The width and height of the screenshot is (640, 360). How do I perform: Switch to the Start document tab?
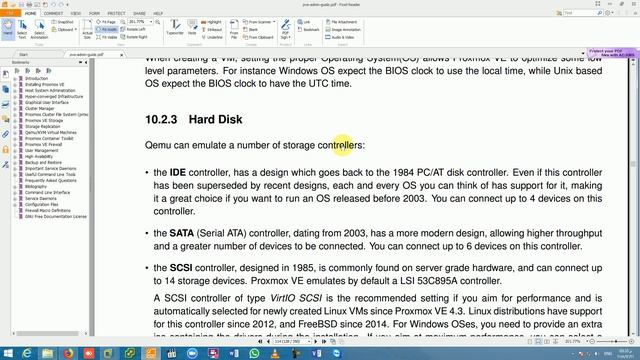pos(24,54)
